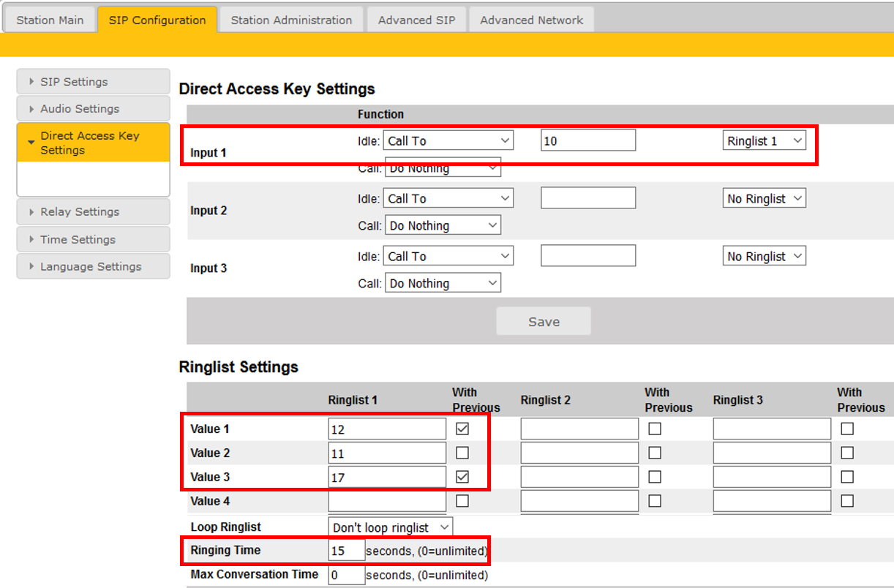Open the Input 2 No Ringlist dropdown
The height and width of the screenshot is (588, 894).
coord(764,199)
